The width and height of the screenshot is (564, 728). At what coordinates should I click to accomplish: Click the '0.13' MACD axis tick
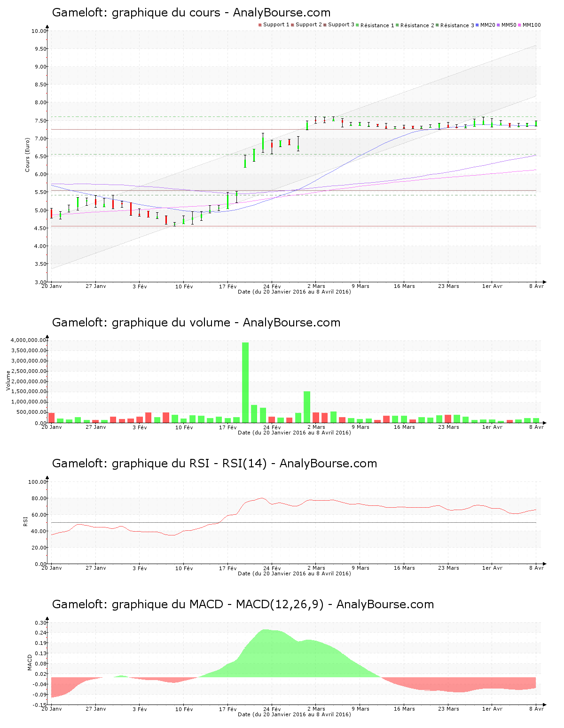click(x=40, y=653)
